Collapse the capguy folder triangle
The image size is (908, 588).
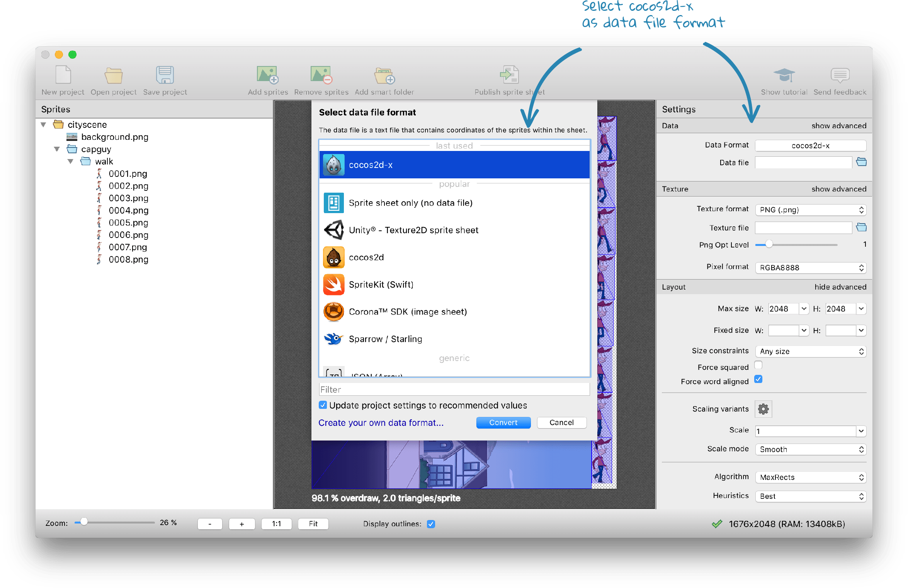coord(57,149)
